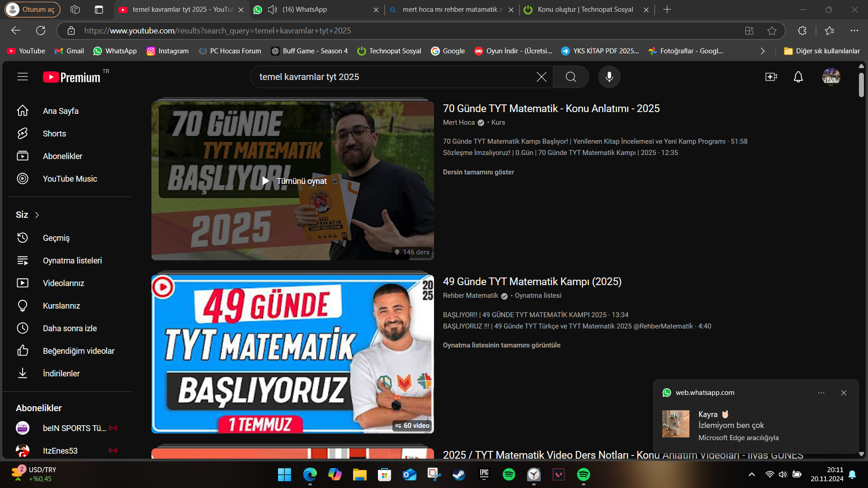868x488 pixels.
Task: Mute the WhatsApp tab audio icon
Action: pos(272,9)
